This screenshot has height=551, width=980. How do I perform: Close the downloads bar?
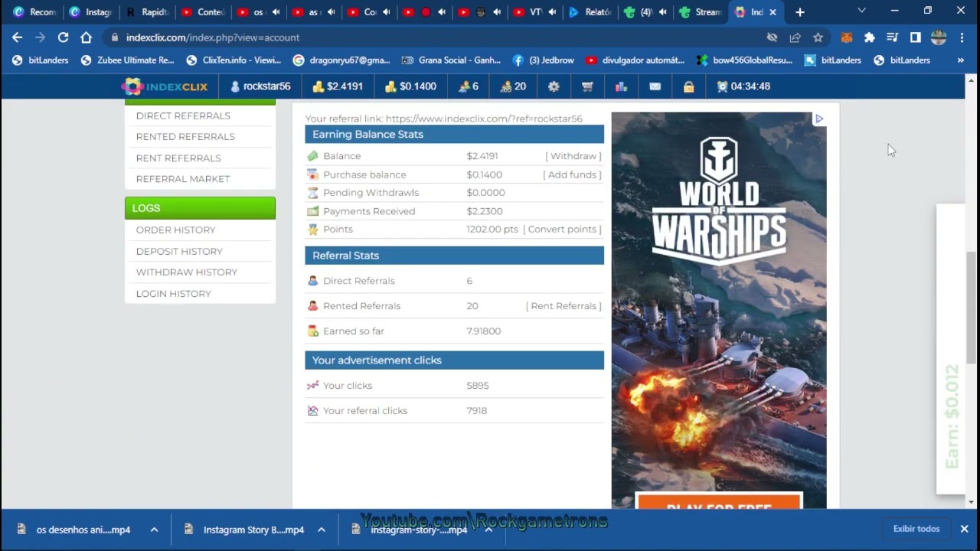964,529
